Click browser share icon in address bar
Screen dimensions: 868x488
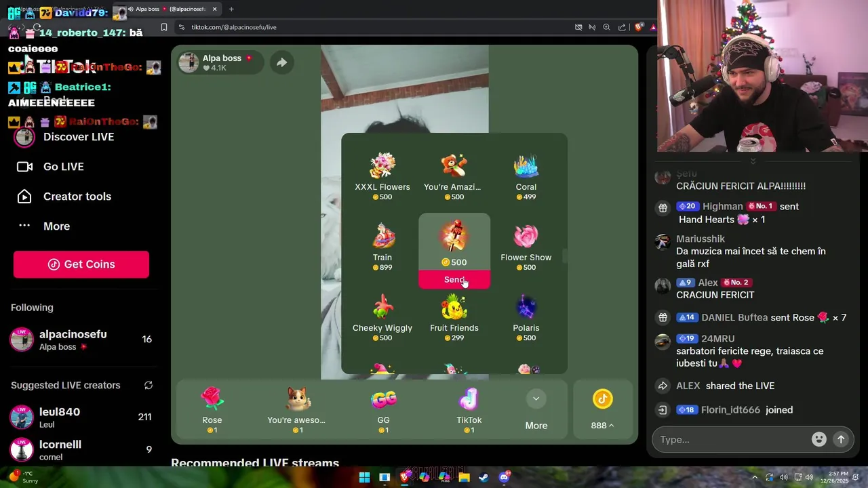[622, 27]
